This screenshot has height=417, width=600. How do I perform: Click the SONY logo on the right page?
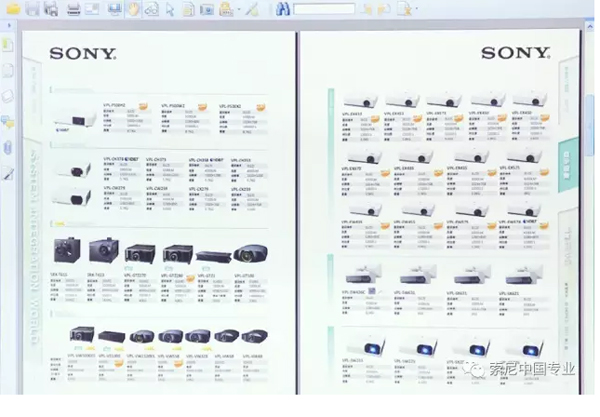[515, 53]
